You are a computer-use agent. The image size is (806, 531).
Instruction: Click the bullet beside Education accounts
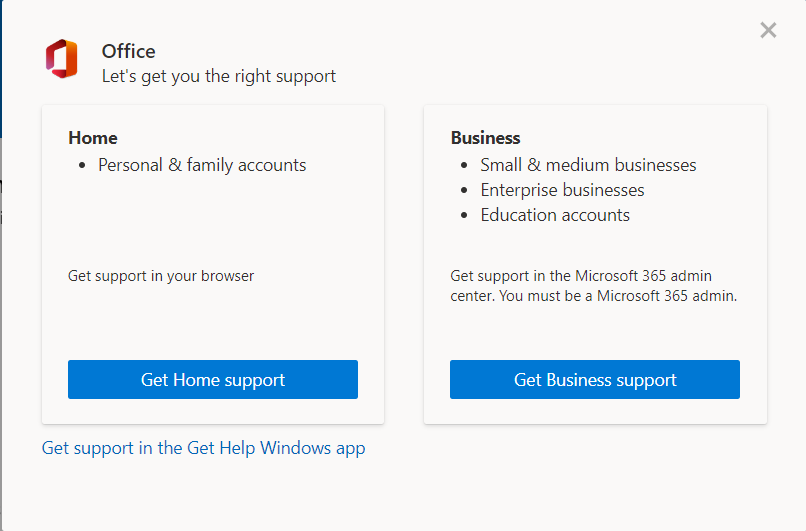coord(464,216)
